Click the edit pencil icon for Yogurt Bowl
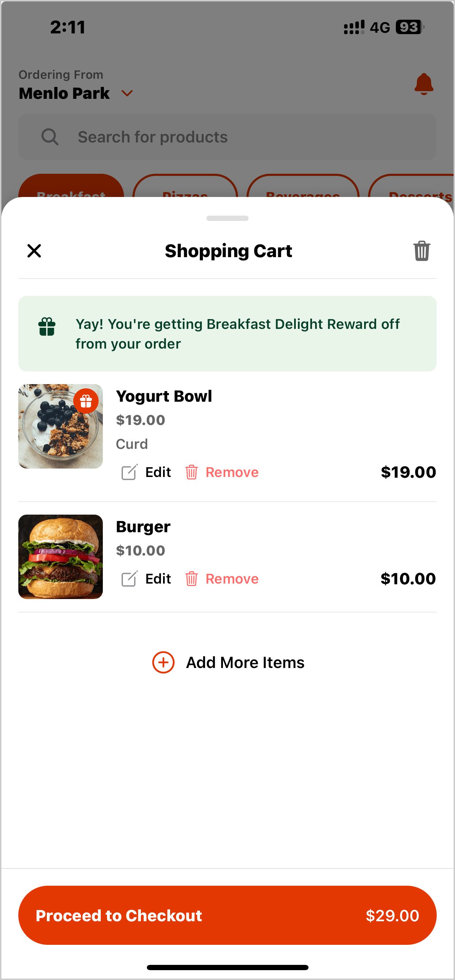Viewport: 455px width, 980px height. click(129, 472)
